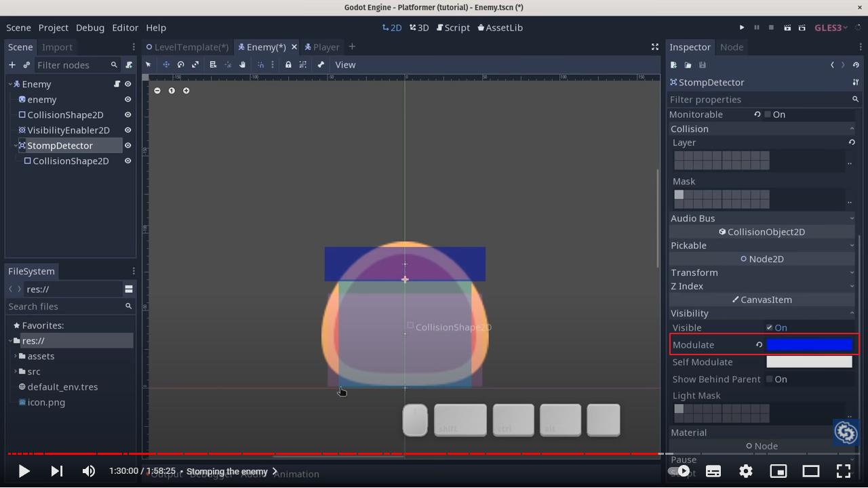Switch to the Import tab

point(57,47)
